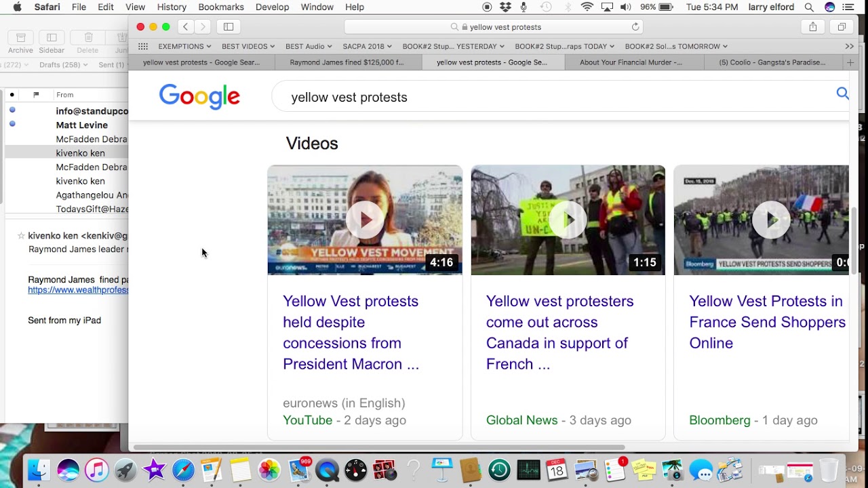Open Notification Center icon
Viewport: 868px width, 488px height.
tap(848, 7)
